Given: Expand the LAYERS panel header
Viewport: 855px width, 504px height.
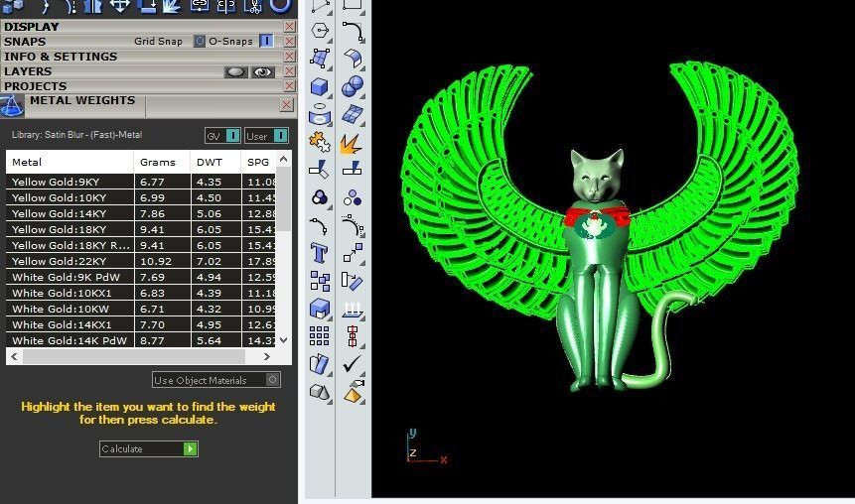Looking at the screenshot, I should (x=29, y=71).
